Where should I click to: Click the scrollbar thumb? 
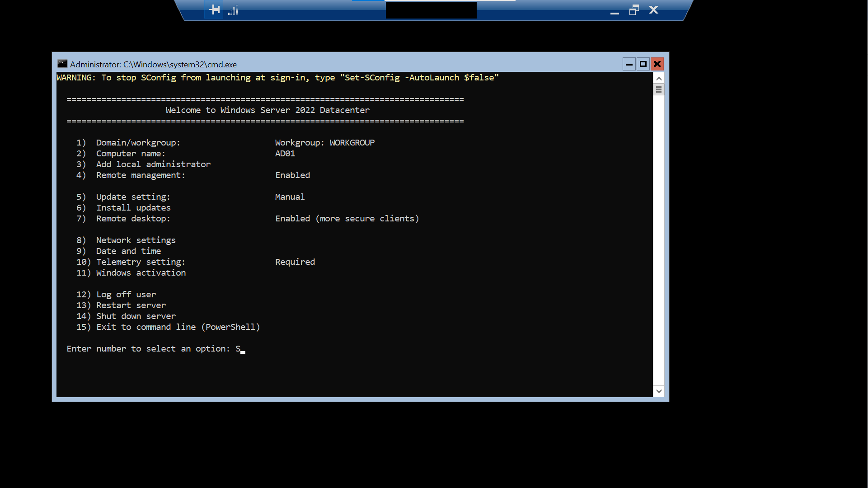(x=659, y=89)
